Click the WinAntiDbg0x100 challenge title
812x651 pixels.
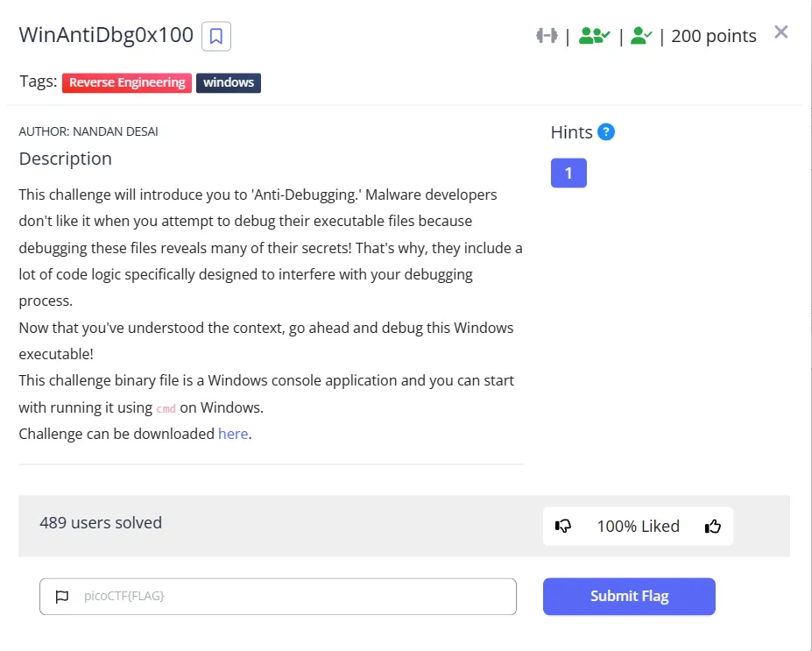pos(106,35)
